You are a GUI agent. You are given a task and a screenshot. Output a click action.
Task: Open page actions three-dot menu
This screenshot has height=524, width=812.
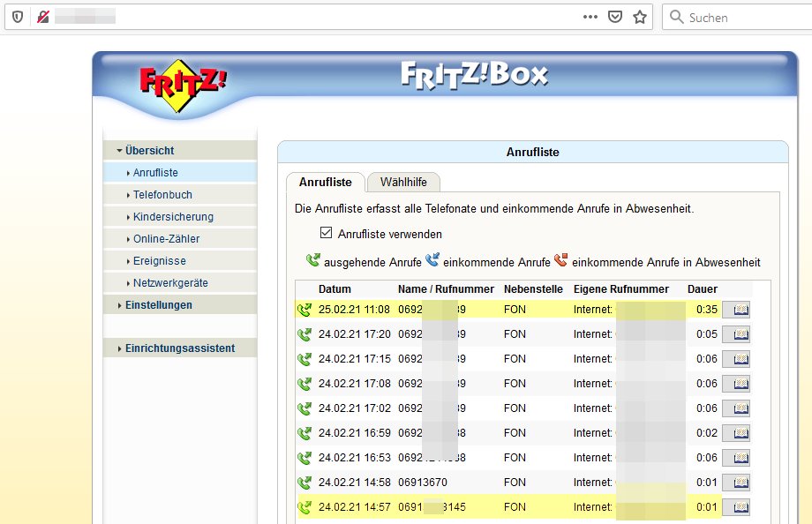[590, 17]
